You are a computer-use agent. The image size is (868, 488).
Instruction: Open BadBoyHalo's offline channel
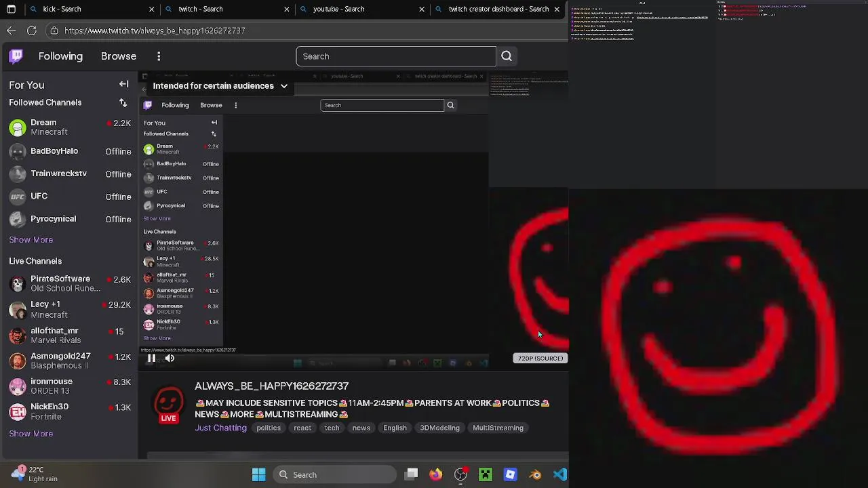click(70, 151)
